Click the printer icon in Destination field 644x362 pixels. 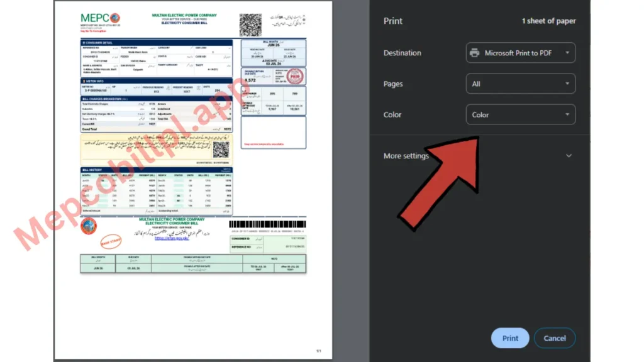(x=474, y=53)
